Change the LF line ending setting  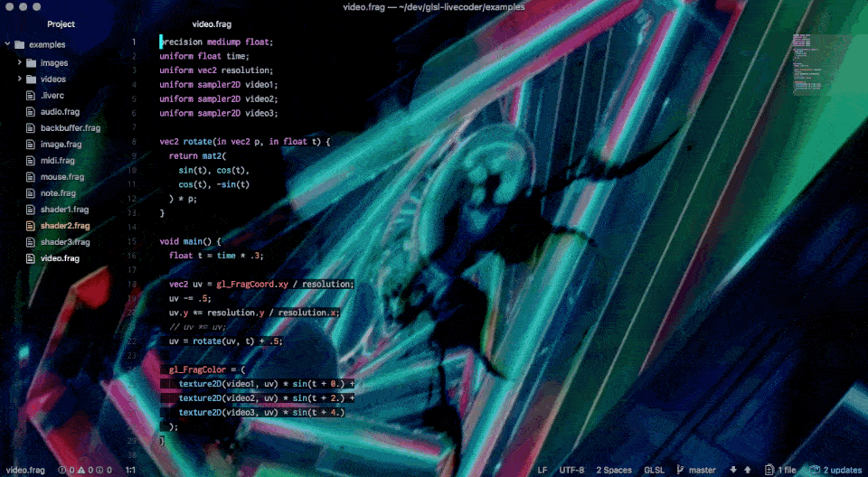click(x=542, y=470)
